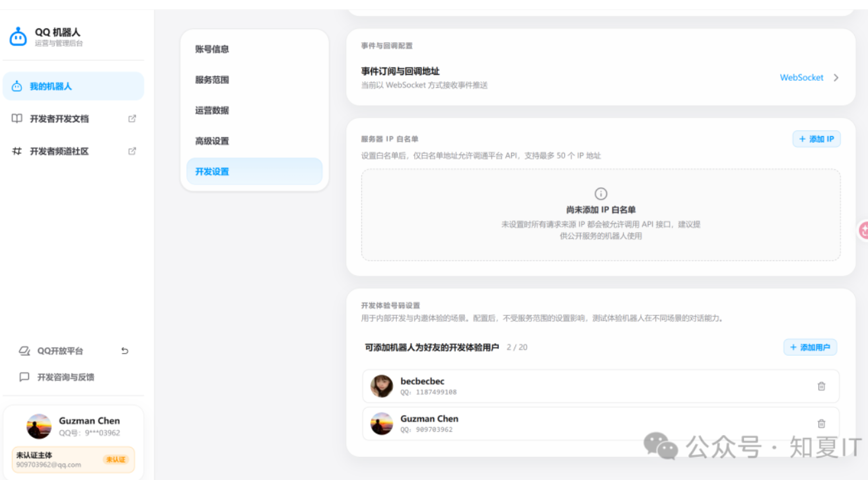Click the user name becbecbec
868x480 pixels.
tap(422, 381)
